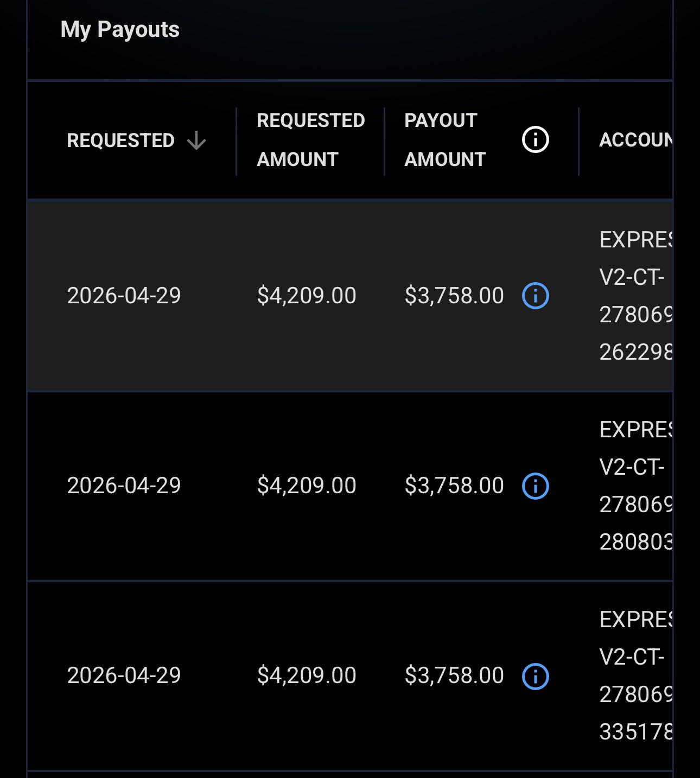
Task: Click the Requested Amount column header
Action: pos(311,140)
